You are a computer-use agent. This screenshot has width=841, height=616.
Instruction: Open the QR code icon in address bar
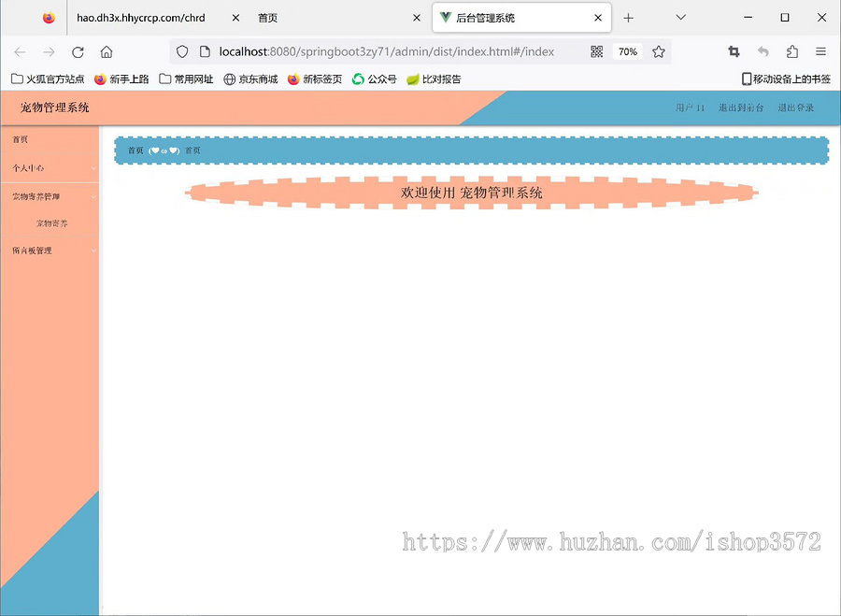click(x=597, y=51)
